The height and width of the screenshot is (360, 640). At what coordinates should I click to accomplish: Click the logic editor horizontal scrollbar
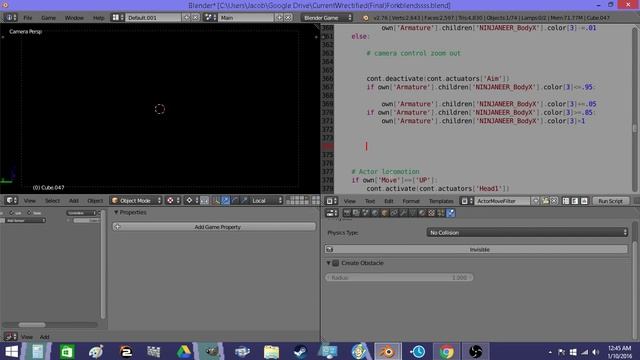(32, 325)
